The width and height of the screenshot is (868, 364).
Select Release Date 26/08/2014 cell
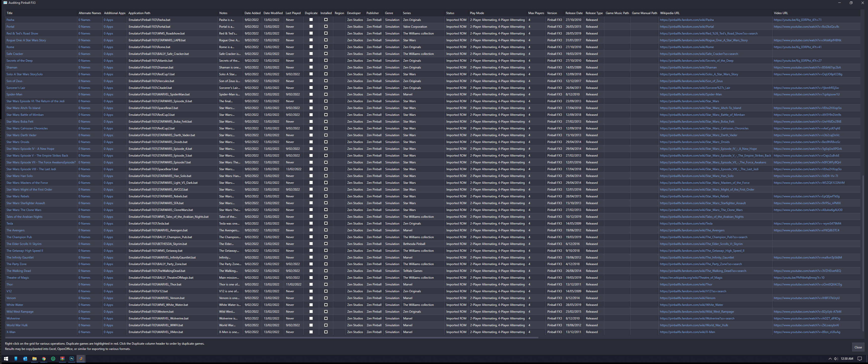(574, 271)
